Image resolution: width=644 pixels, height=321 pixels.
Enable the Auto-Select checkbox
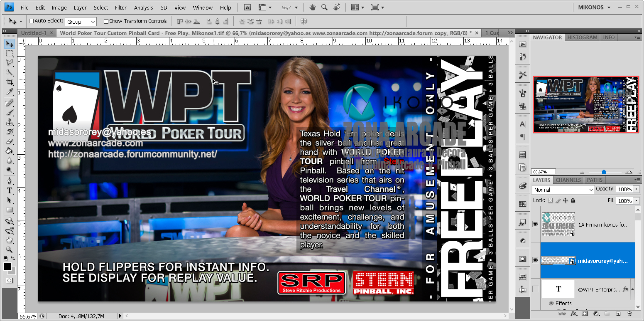pyautogui.click(x=32, y=21)
